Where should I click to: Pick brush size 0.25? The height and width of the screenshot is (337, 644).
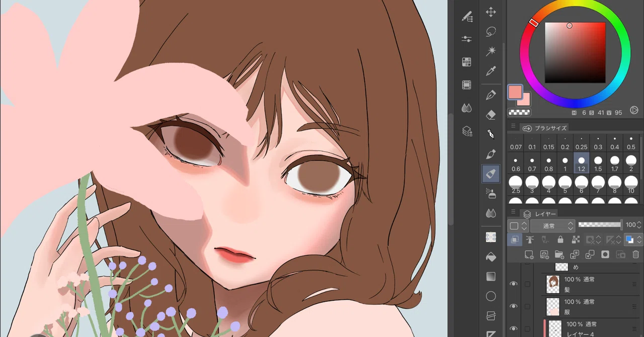pyautogui.click(x=582, y=143)
